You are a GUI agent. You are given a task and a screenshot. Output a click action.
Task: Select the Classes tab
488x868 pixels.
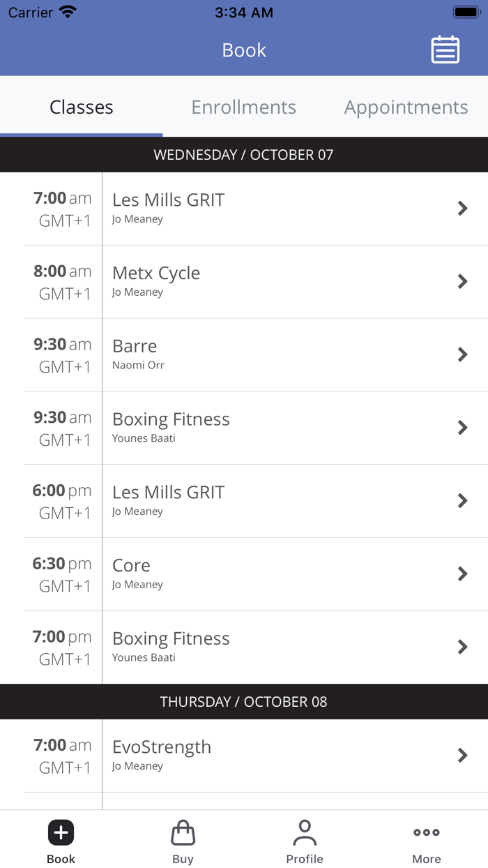81,107
